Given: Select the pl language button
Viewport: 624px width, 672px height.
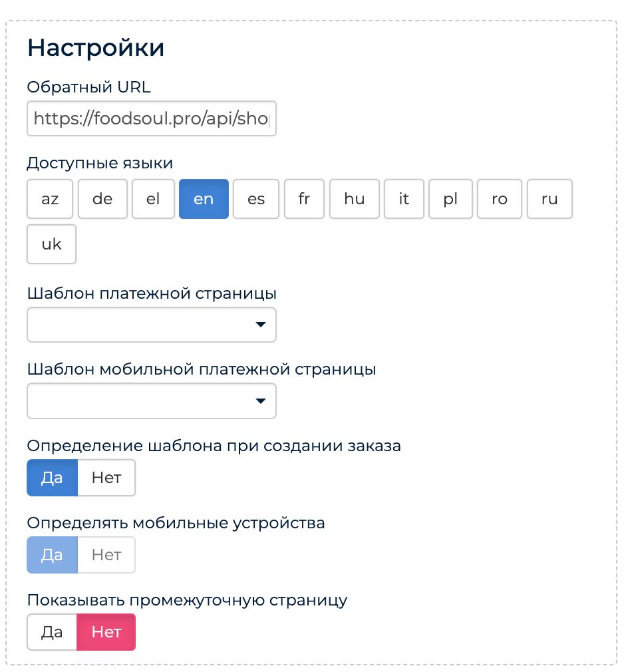Looking at the screenshot, I should click(x=450, y=199).
